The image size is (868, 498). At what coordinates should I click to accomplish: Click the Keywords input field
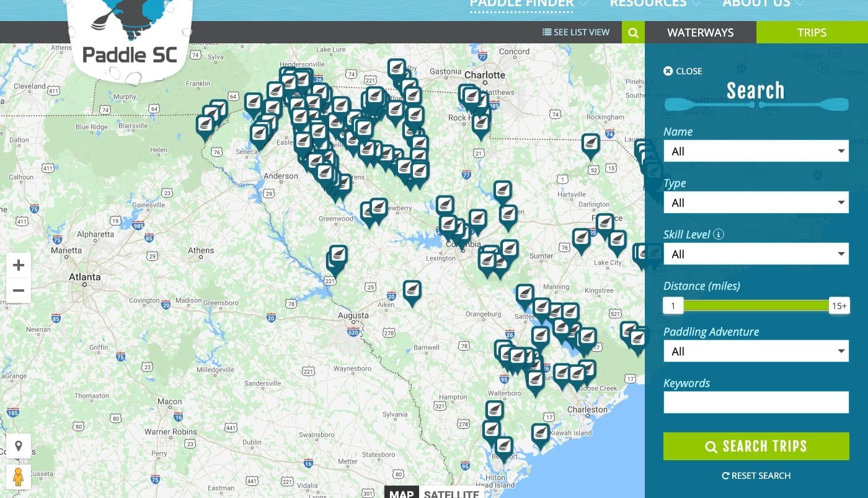(756, 403)
